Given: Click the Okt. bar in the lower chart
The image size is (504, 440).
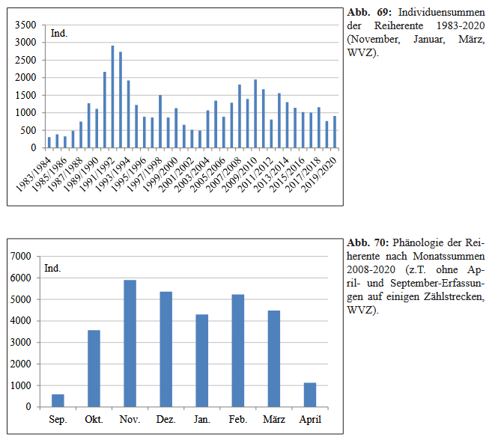Looking at the screenshot, I should (x=94, y=368).
